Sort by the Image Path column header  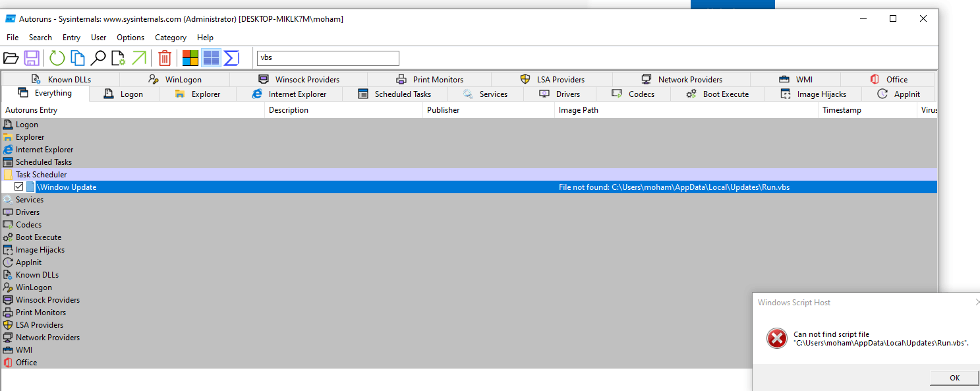coord(686,110)
